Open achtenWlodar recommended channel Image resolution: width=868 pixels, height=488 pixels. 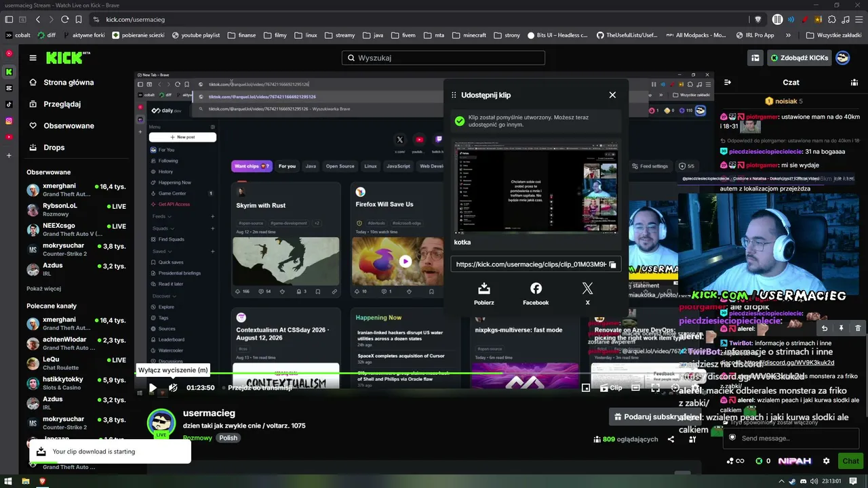77,344
